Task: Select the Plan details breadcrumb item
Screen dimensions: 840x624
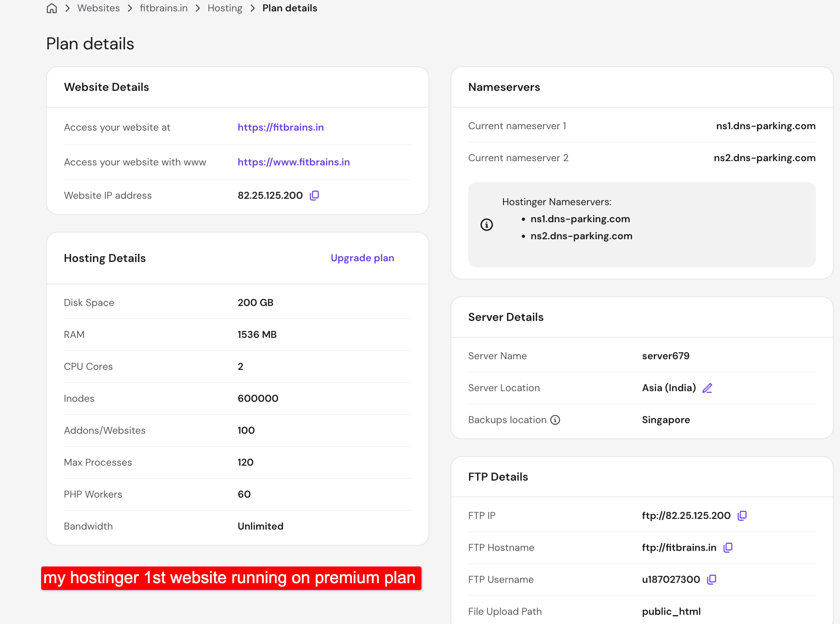Action: (289, 8)
